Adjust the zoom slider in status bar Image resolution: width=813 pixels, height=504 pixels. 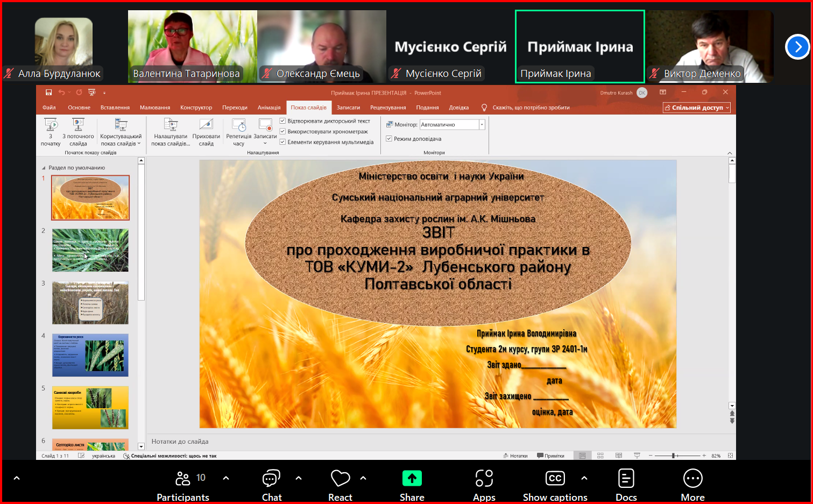(674, 456)
